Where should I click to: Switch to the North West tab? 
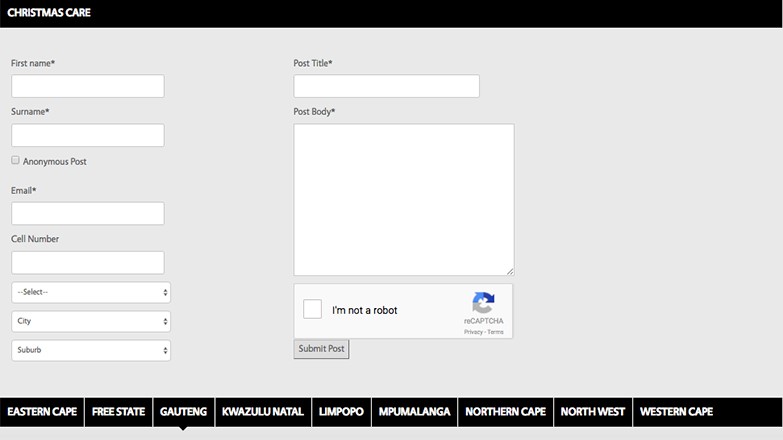coord(592,412)
